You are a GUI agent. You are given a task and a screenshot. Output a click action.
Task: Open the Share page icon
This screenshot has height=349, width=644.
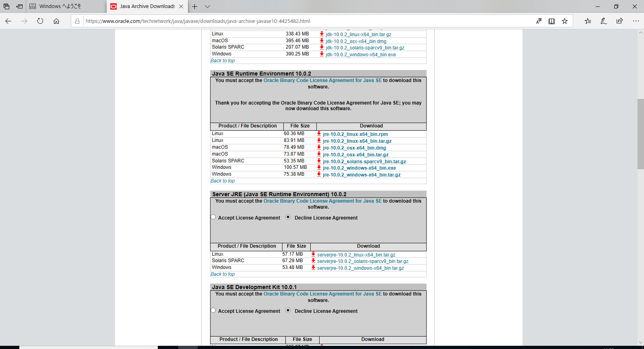[x=619, y=21]
